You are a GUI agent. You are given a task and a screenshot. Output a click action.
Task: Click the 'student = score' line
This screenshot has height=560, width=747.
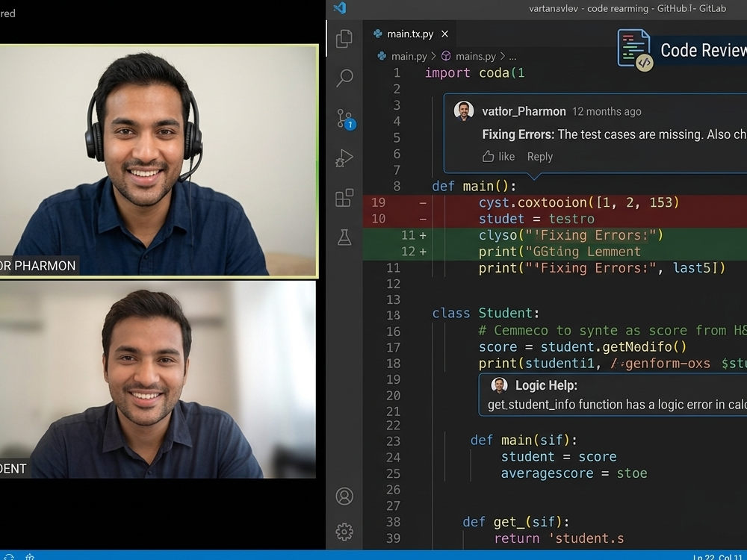pyautogui.click(x=559, y=457)
